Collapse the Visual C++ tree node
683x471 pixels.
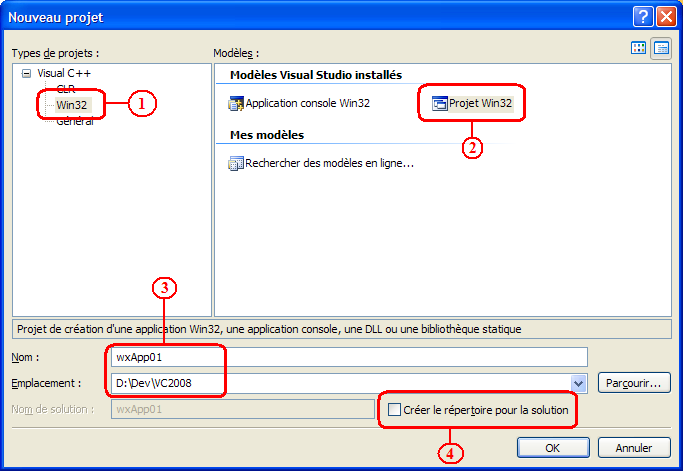(x=26, y=74)
